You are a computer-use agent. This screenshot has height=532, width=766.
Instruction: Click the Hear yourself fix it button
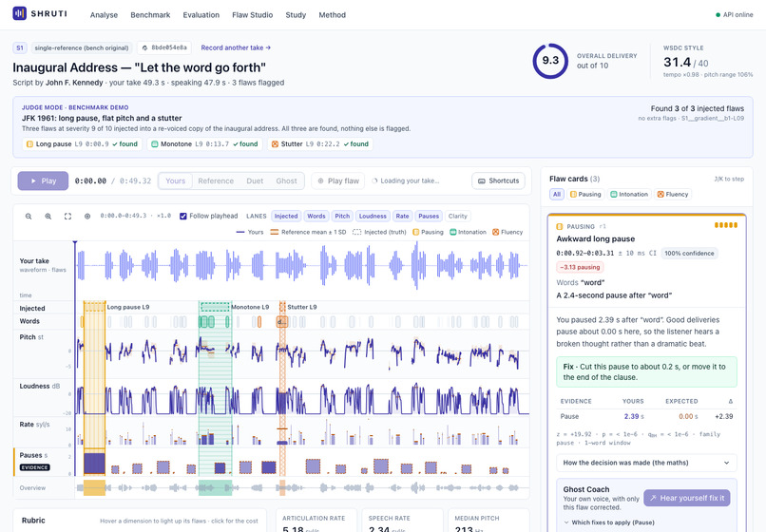687,498
